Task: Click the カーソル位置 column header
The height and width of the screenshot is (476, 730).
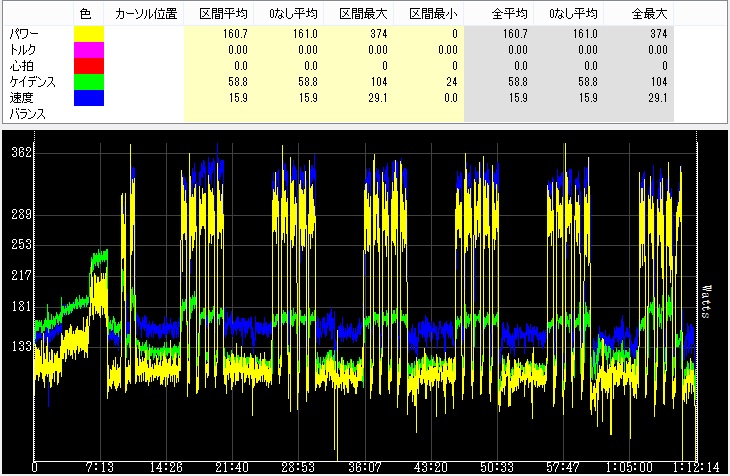Action: [x=146, y=14]
